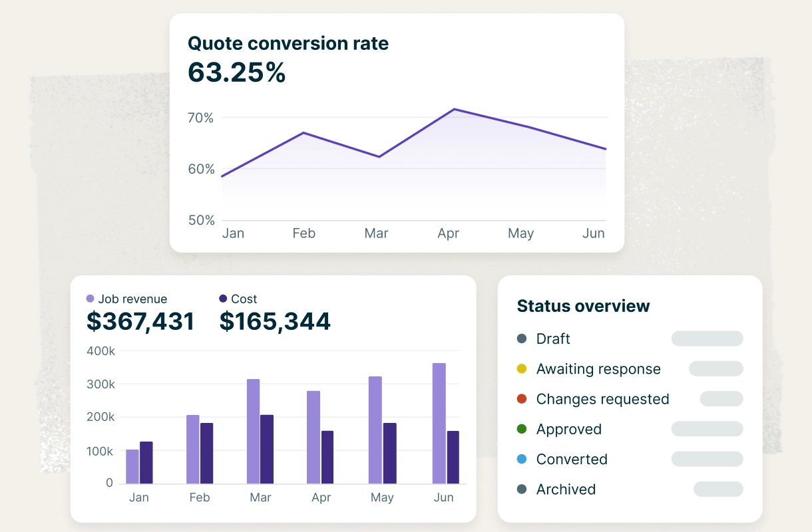
Task: Click the gray dot beside Archived status
Action: tap(522, 489)
